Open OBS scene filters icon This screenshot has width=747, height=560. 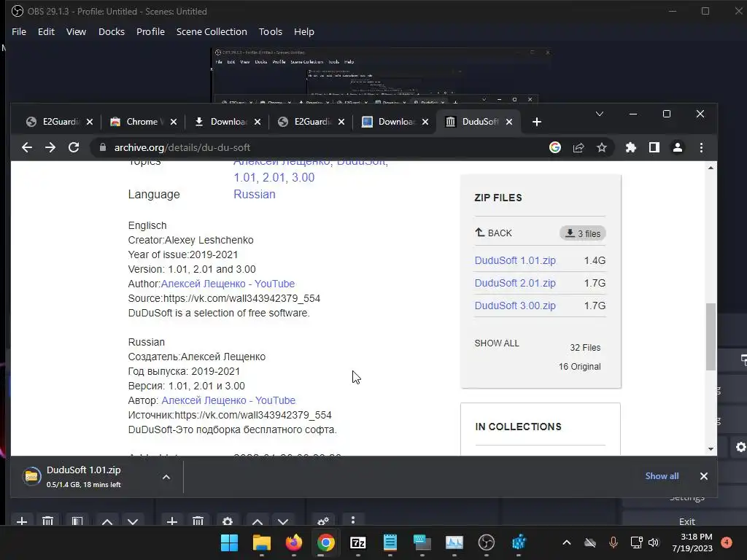click(x=77, y=521)
